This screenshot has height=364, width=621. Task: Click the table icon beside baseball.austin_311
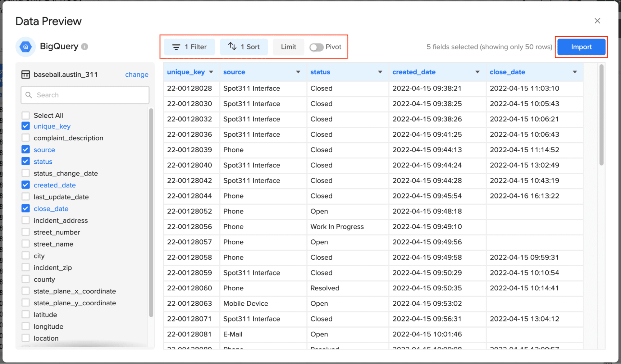[x=25, y=75]
